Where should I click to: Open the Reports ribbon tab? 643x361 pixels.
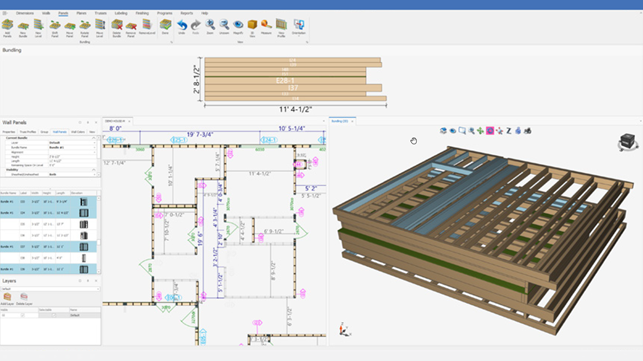[187, 13]
